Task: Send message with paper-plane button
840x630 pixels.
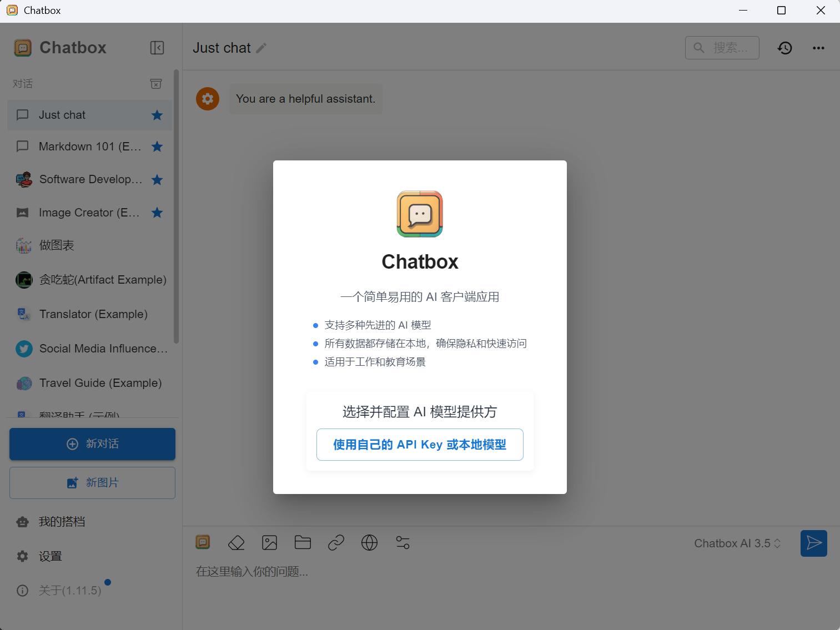Action: 814,543
